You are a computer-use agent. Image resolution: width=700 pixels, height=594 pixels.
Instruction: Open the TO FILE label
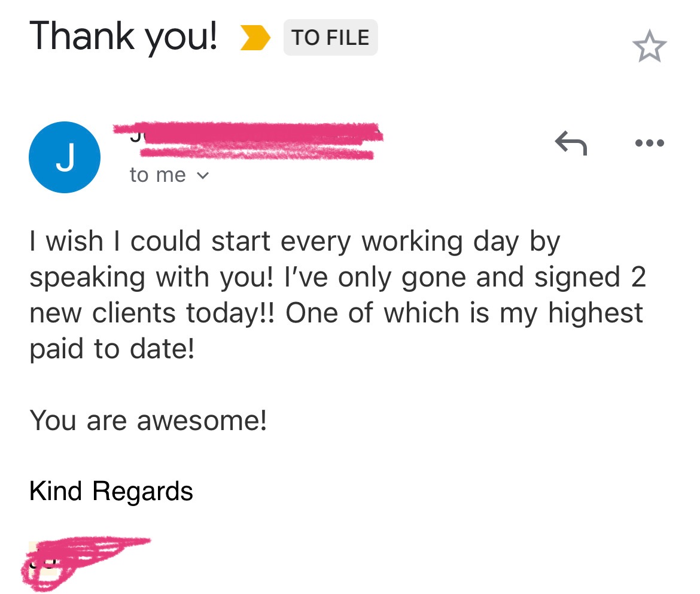(x=330, y=38)
